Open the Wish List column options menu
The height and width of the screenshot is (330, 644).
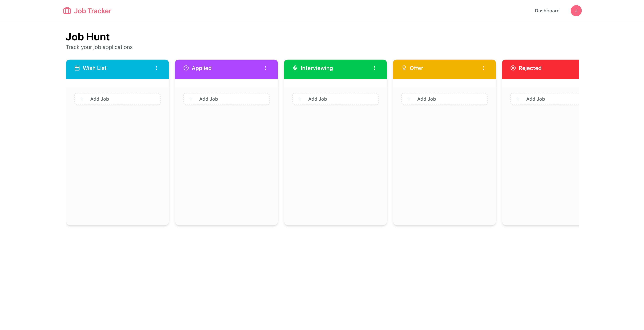[156, 68]
